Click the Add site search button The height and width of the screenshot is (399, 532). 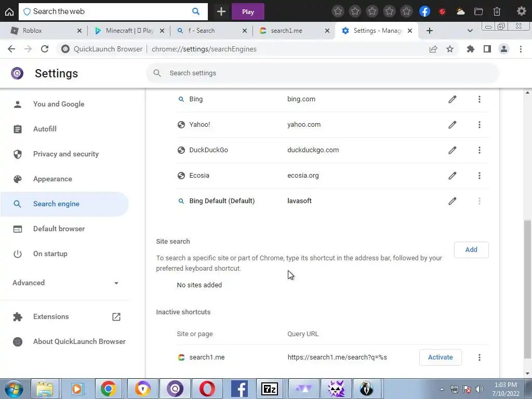471,250
